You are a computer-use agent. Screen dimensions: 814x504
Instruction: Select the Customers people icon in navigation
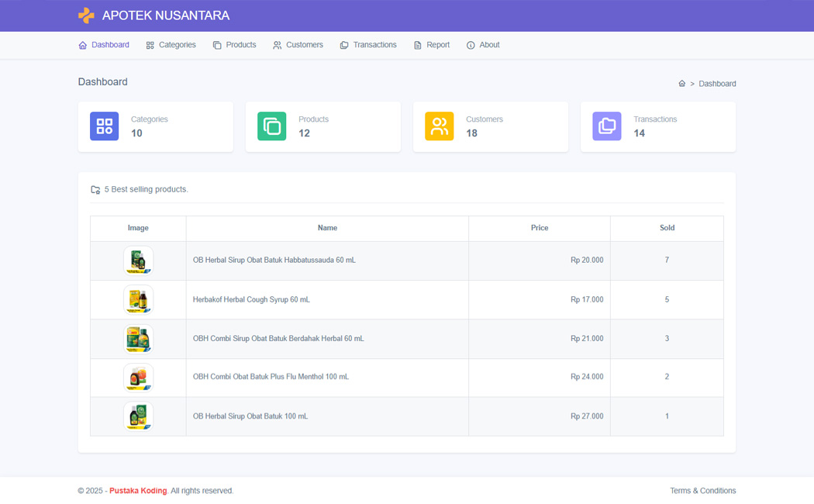click(x=277, y=45)
